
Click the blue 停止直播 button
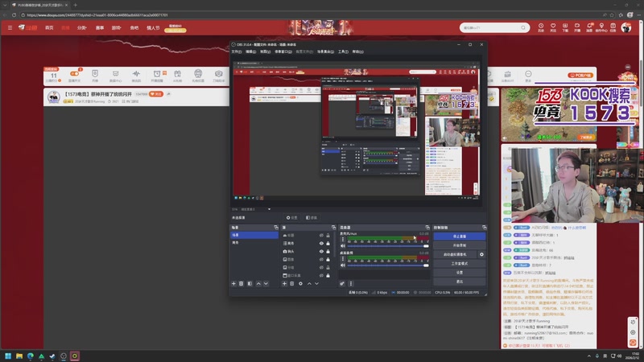coord(459,237)
